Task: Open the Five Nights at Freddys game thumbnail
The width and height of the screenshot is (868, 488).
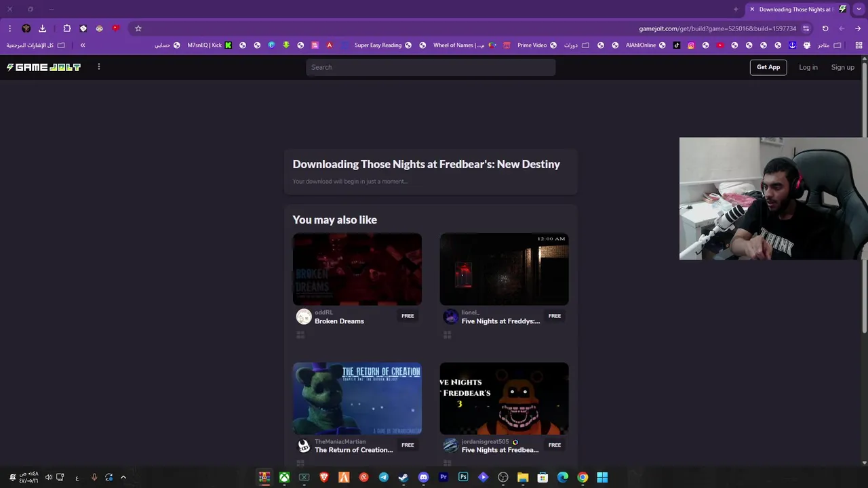Action: click(505, 269)
